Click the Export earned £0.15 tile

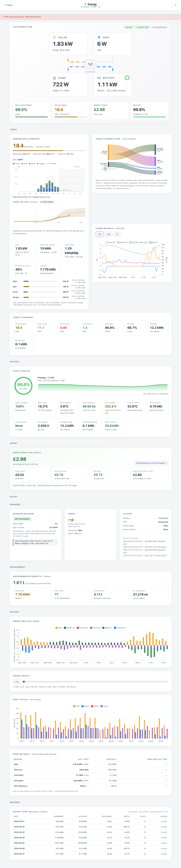71,475
